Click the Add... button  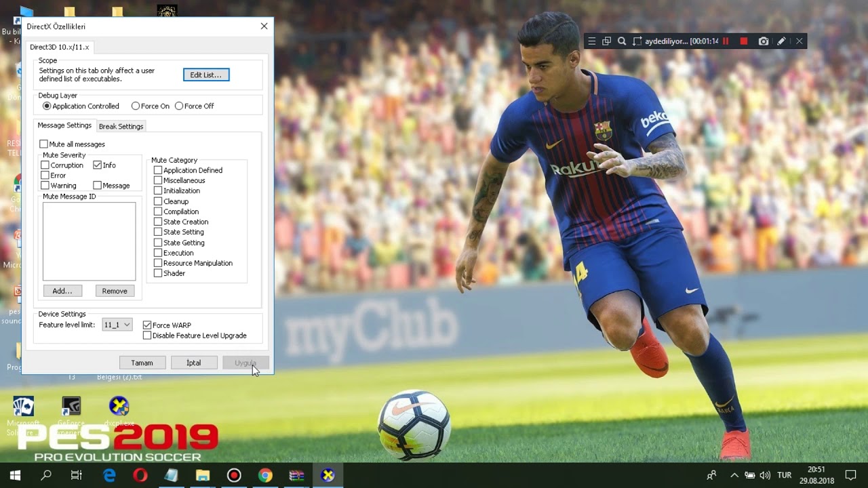click(x=62, y=291)
